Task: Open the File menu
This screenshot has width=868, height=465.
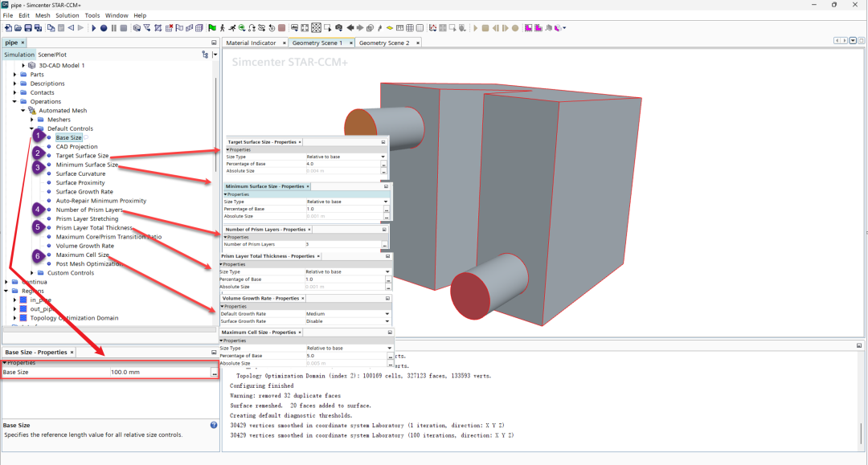Action: click(8, 15)
